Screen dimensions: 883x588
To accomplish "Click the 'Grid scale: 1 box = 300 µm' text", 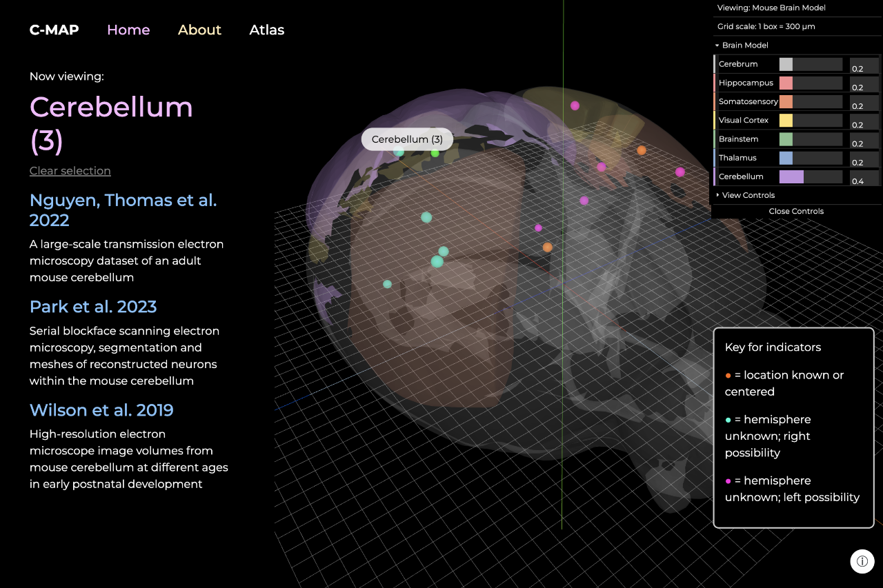I will (x=766, y=27).
